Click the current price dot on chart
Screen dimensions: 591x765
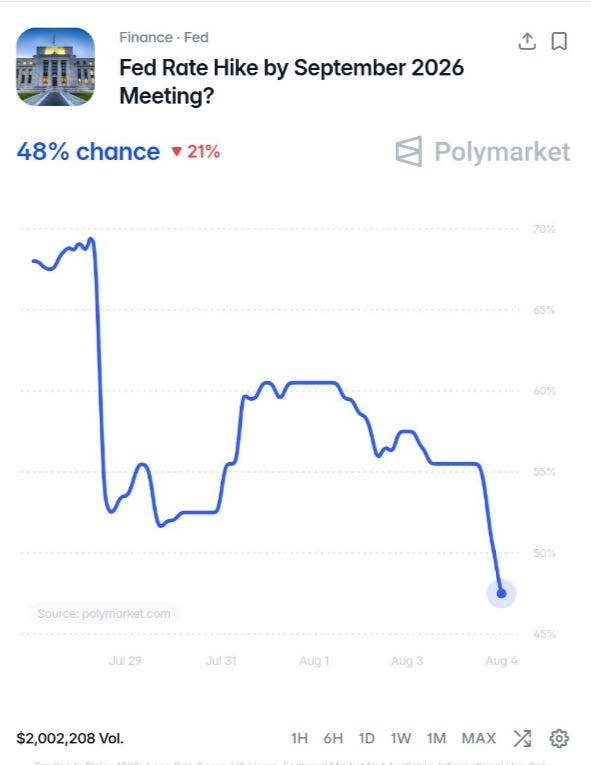coord(501,593)
